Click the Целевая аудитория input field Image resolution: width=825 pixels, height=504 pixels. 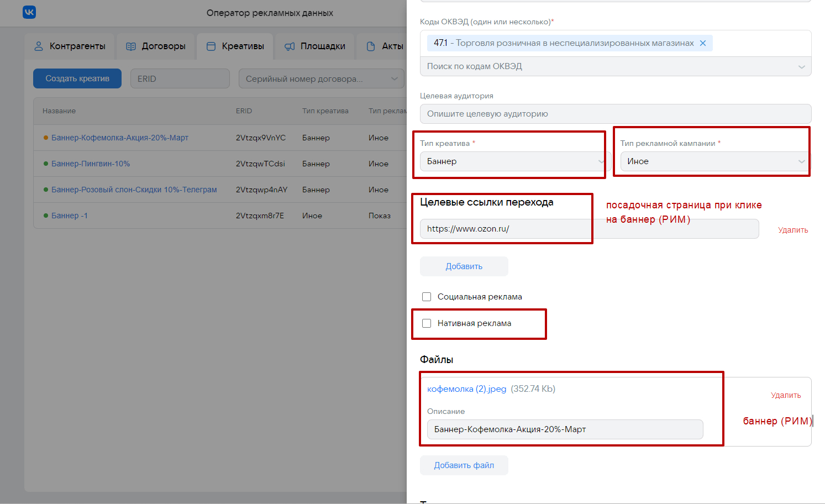(616, 114)
